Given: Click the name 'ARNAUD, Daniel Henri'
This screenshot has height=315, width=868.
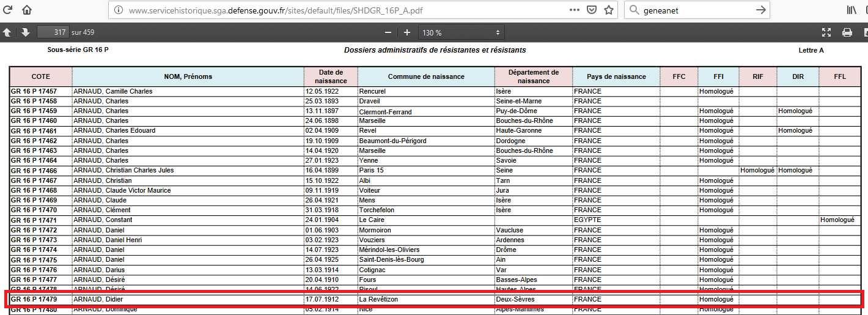Looking at the screenshot, I should tap(108, 240).
